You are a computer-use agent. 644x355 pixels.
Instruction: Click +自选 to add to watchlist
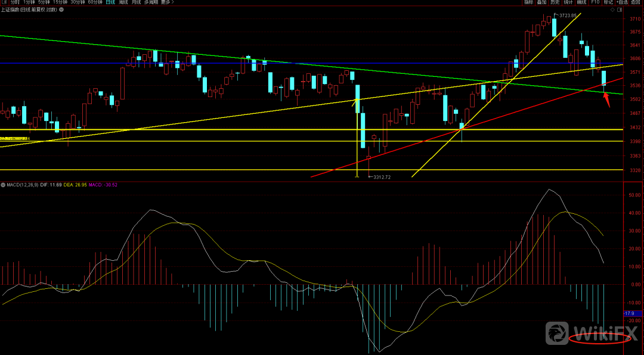tap(622, 2)
